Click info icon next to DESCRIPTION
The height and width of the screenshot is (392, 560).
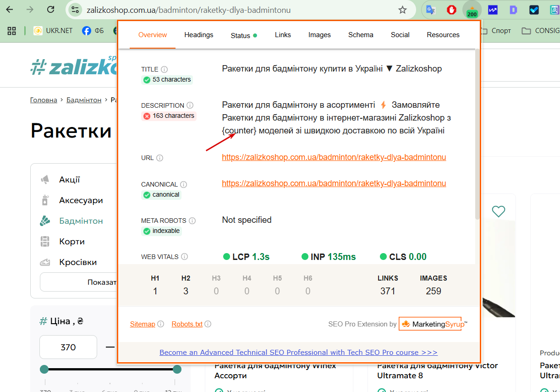coord(190,105)
